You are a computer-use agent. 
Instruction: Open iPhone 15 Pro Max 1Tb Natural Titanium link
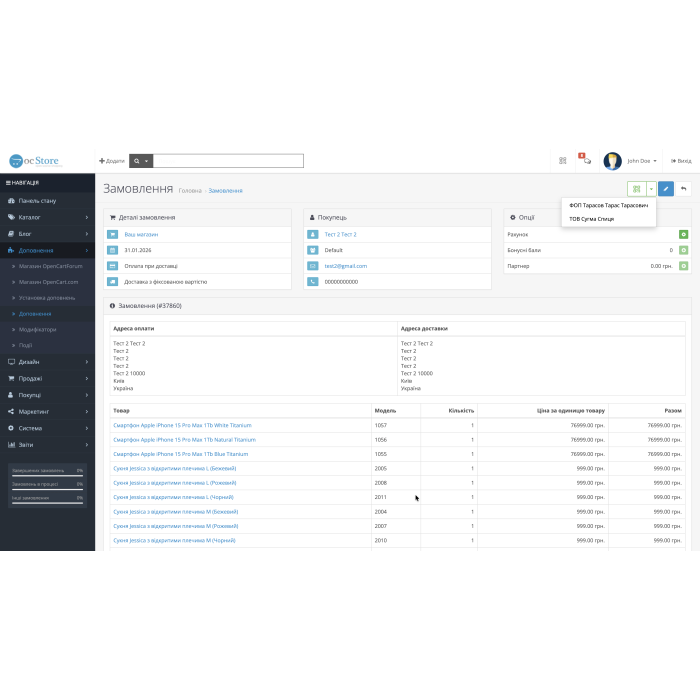click(184, 440)
